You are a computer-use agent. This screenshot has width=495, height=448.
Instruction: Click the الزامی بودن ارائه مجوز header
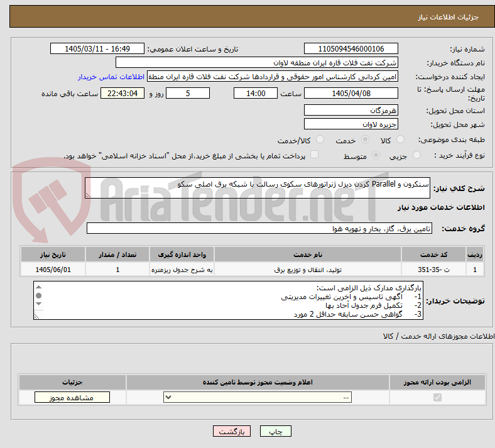tap(437, 382)
